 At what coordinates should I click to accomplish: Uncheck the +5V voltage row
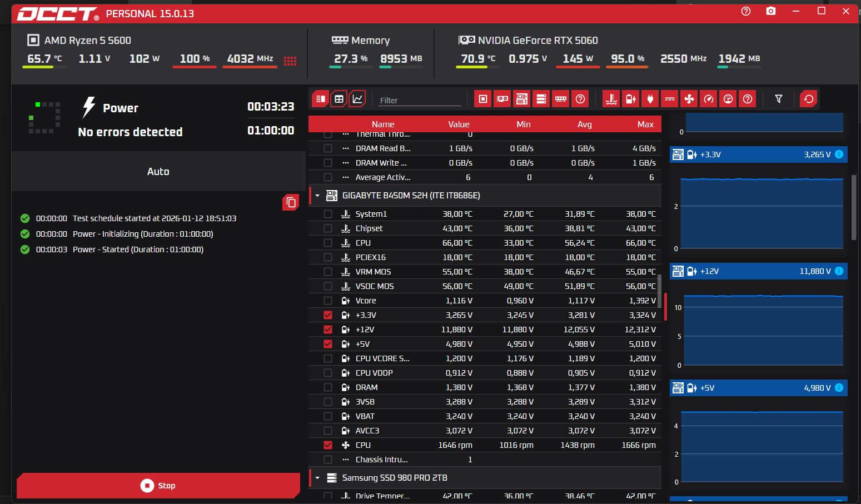(328, 344)
